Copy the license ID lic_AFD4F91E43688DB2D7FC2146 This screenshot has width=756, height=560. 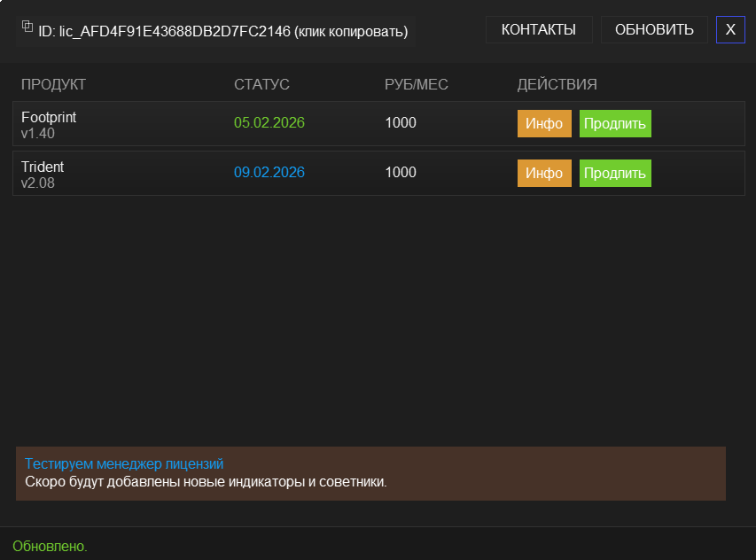pos(174,31)
